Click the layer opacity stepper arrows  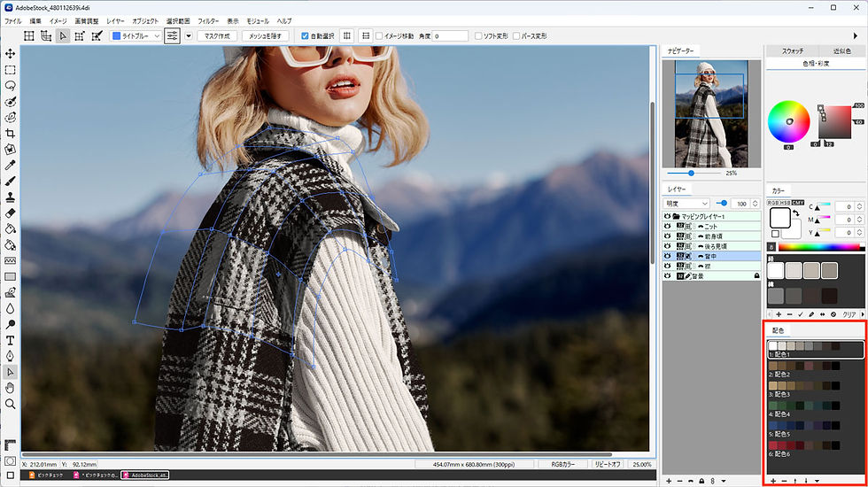pos(755,204)
